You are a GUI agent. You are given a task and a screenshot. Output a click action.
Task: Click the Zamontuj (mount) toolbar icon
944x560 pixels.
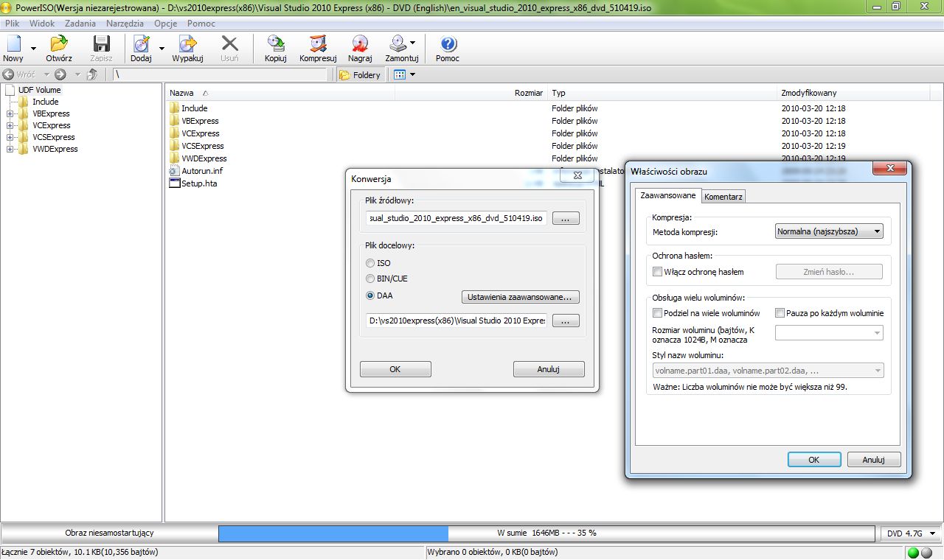coord(398,44)
